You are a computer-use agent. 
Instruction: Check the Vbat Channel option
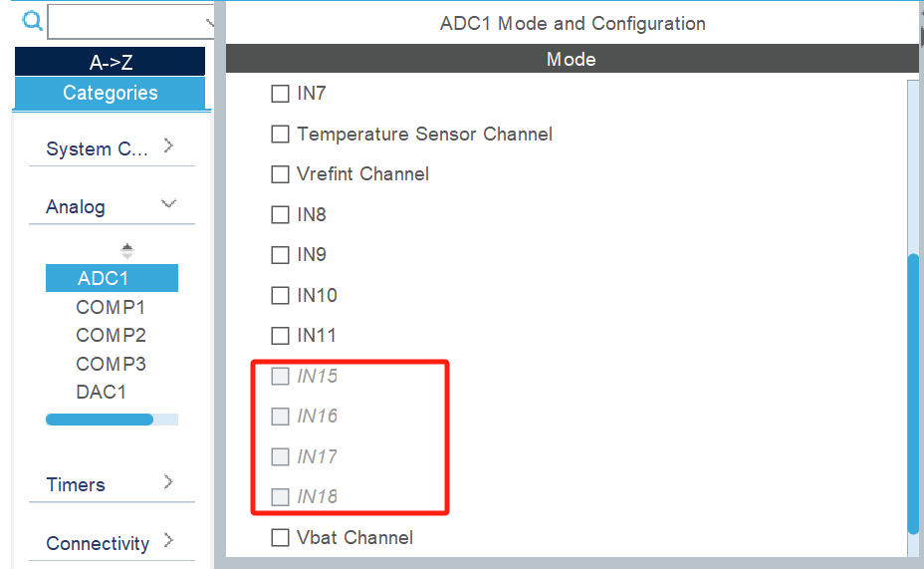[281, 538]
